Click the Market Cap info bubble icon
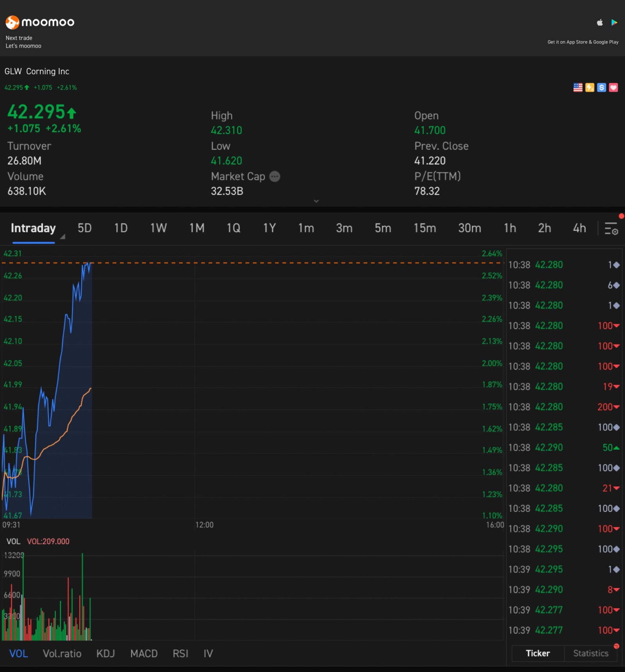Screen dimensions: 625x672 [x=275, y=177]
